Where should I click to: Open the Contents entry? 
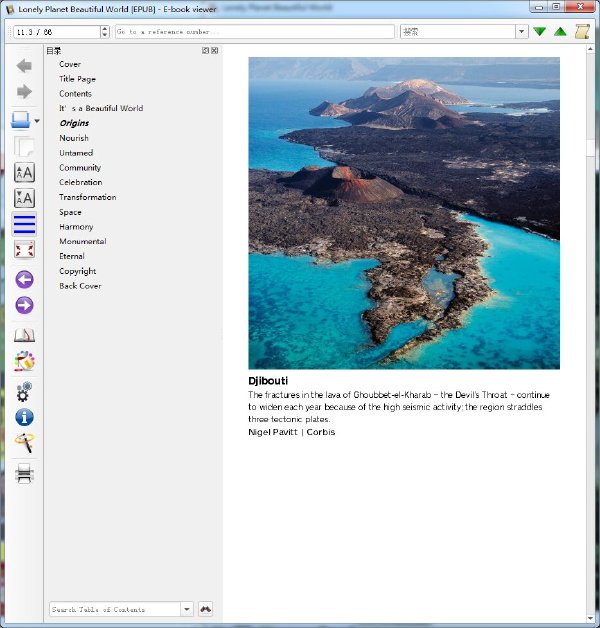pyautogui.click(x=75, y=94)
